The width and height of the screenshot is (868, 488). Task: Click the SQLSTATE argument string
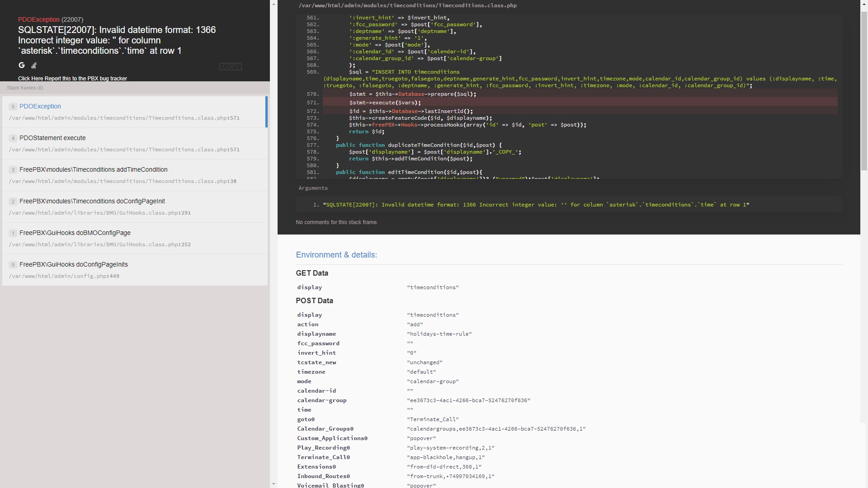(x=536, y=205)
